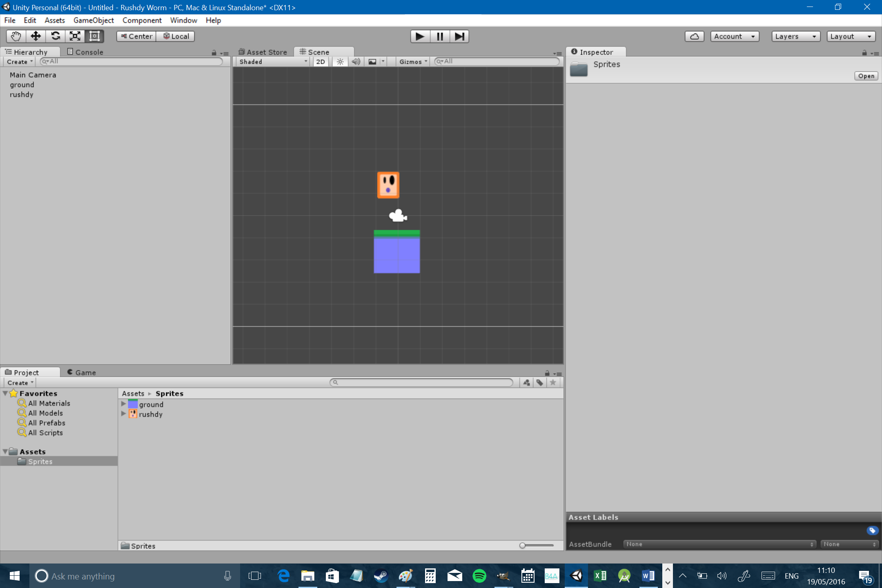Click the Play button to run the game
The image size is (882, 588).
point(419,36)
